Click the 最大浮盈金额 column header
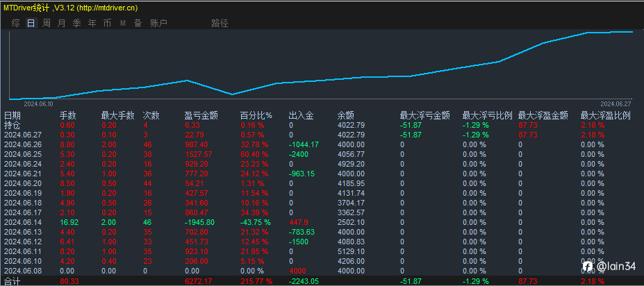The height and width of the screenshot is (286, 644). [x=543, y=116]
